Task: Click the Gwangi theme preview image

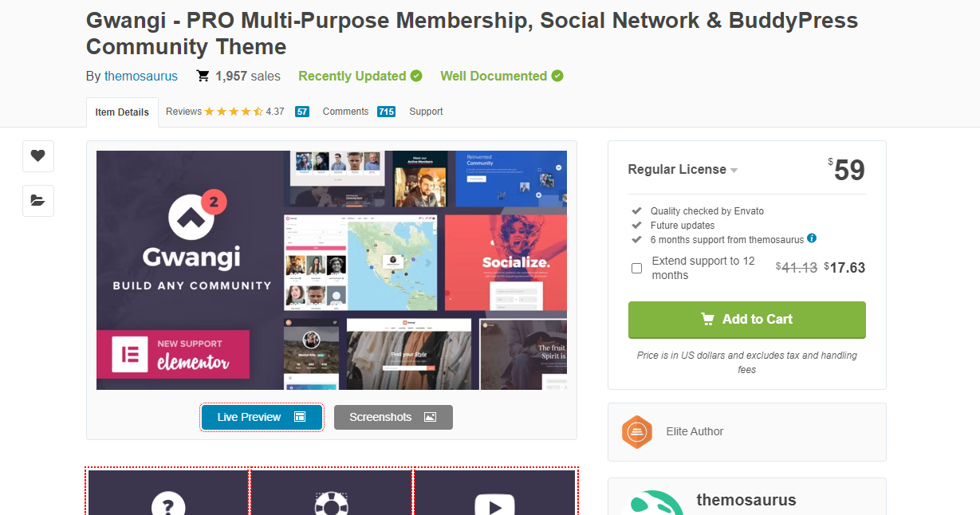Action: tap(332, 270)
